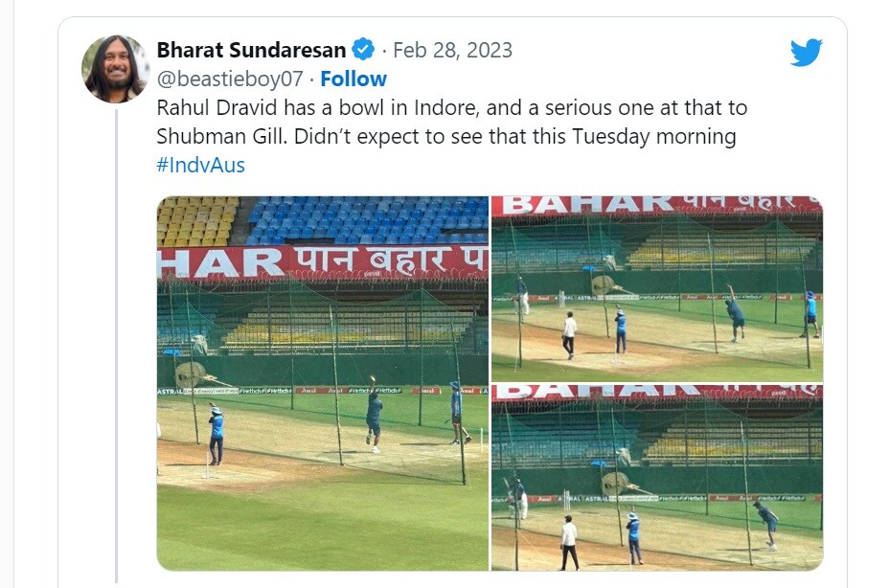Click the white-shirted man in bottom-right photo

[569, 543]
